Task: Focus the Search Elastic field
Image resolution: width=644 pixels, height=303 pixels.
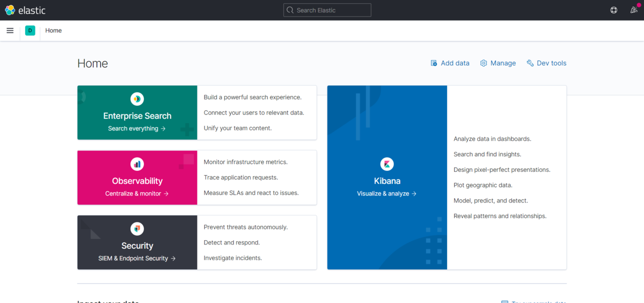Action: [327, 10]
